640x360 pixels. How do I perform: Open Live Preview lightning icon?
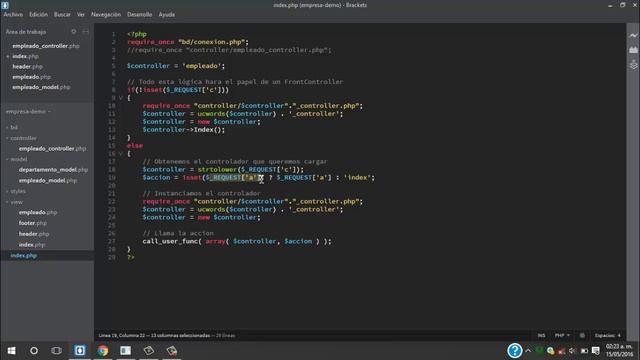pos(633,36)
